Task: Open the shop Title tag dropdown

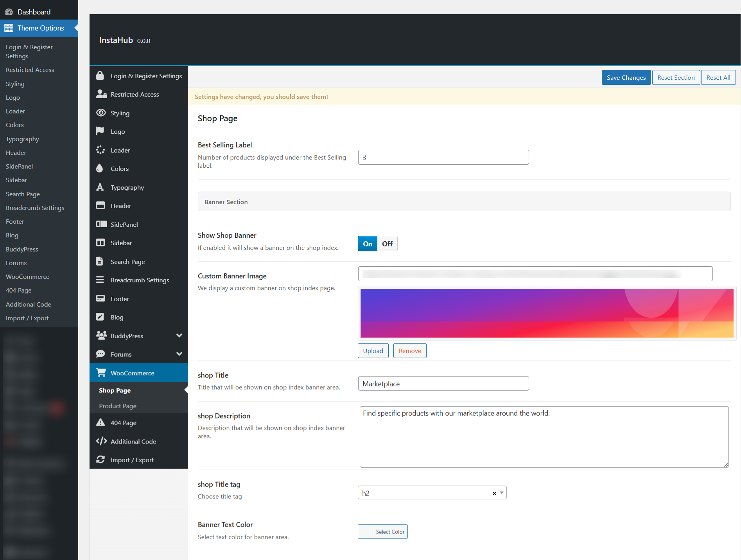Action: point(502,493)
